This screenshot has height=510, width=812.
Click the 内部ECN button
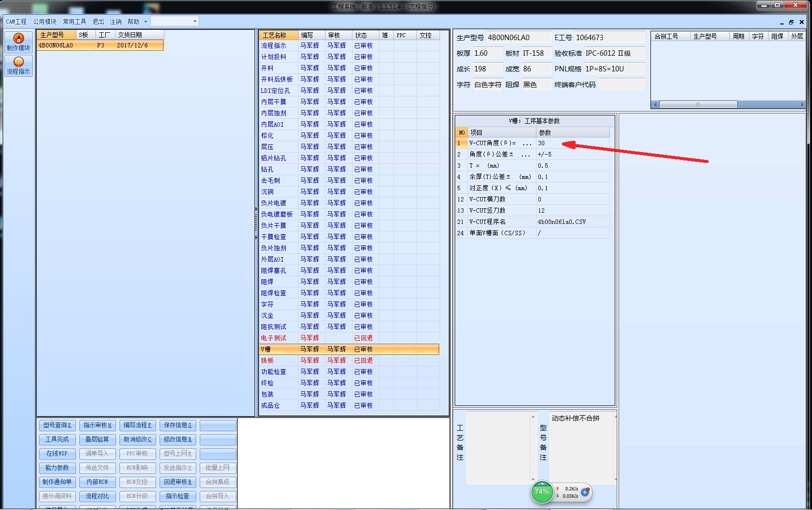(x=97, y=482)
